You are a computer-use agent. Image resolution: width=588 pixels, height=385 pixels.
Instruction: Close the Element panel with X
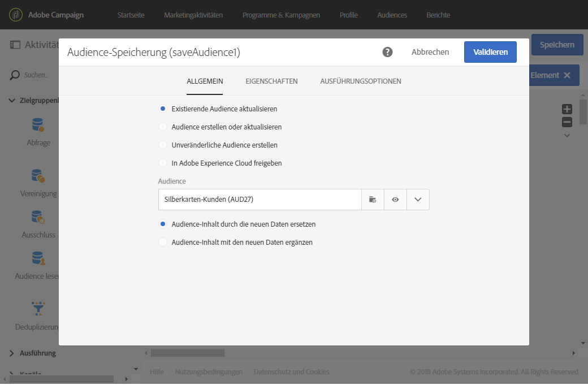tap(567, 75)
